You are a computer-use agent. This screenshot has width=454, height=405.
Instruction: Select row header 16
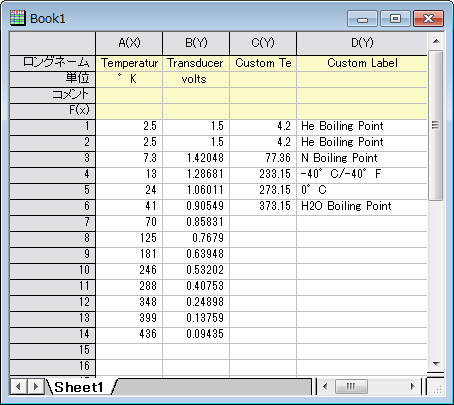tap(53, 367)
